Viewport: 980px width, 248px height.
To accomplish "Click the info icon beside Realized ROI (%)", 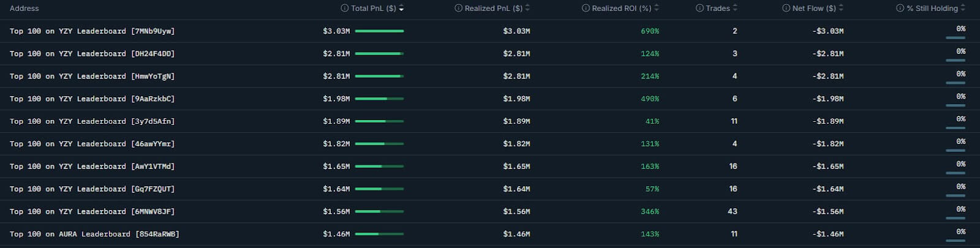I will click(586, 9).
